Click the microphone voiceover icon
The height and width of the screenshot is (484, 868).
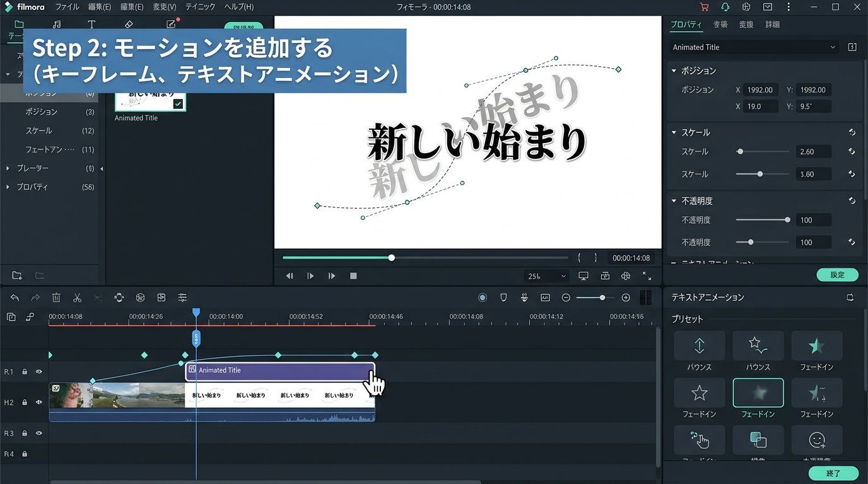(524, 297)
